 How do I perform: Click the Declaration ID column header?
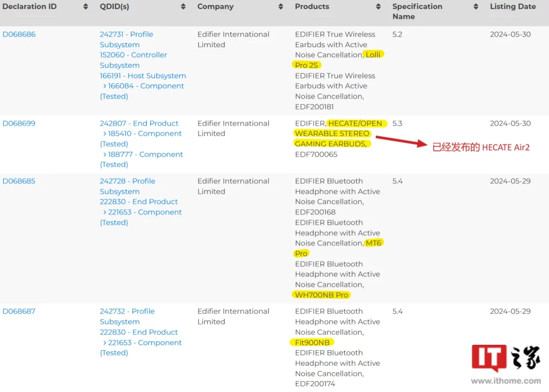(x=29, y=6)
